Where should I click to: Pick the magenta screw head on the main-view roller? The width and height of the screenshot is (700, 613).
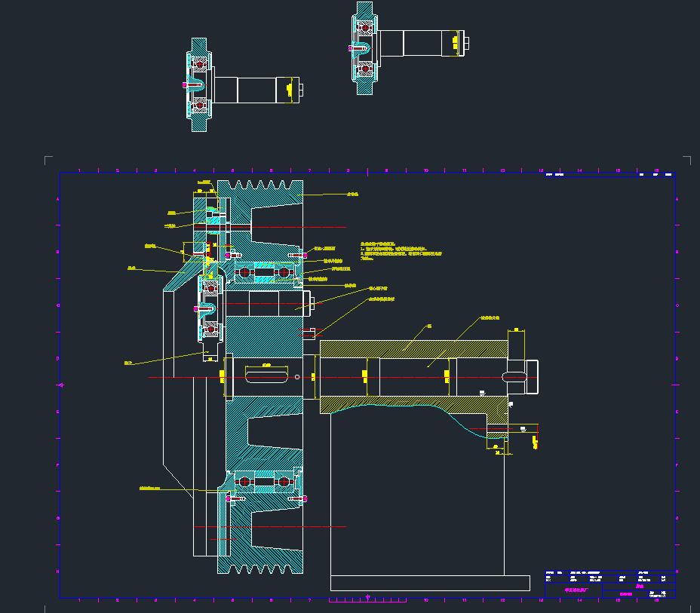[195, 308]
